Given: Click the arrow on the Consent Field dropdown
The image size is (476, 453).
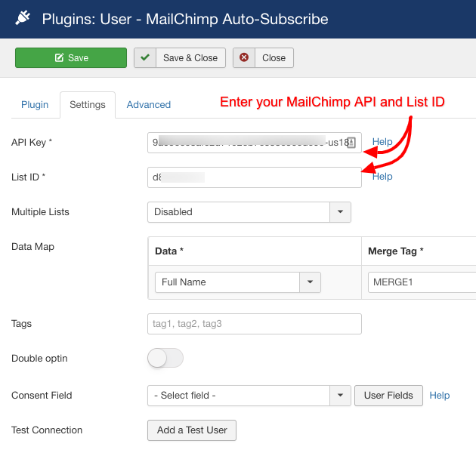Looking at the screenshot, I should click(340, 396).
